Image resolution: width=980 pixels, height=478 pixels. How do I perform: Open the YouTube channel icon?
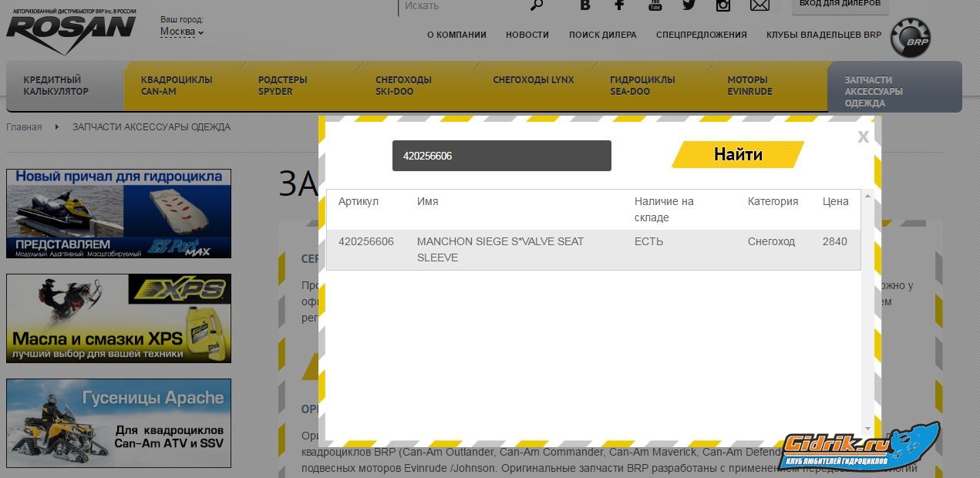[x=655, y=5]
